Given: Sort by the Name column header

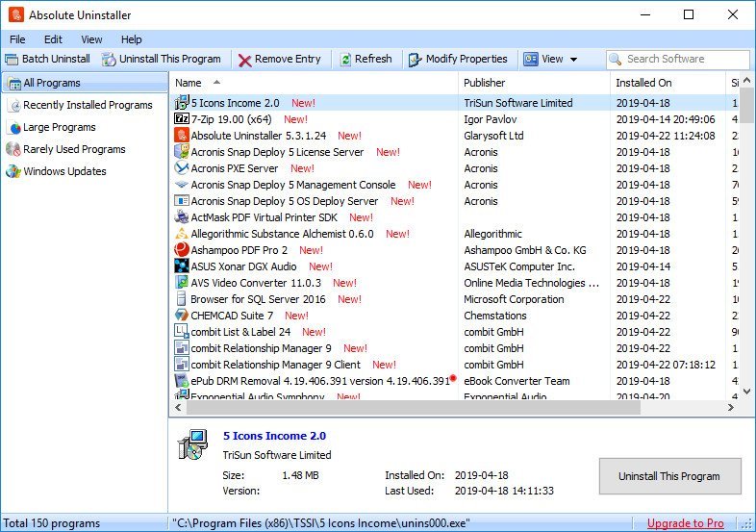Looking at the screenshot, I should pyautogui.click(x=189, y=83).
